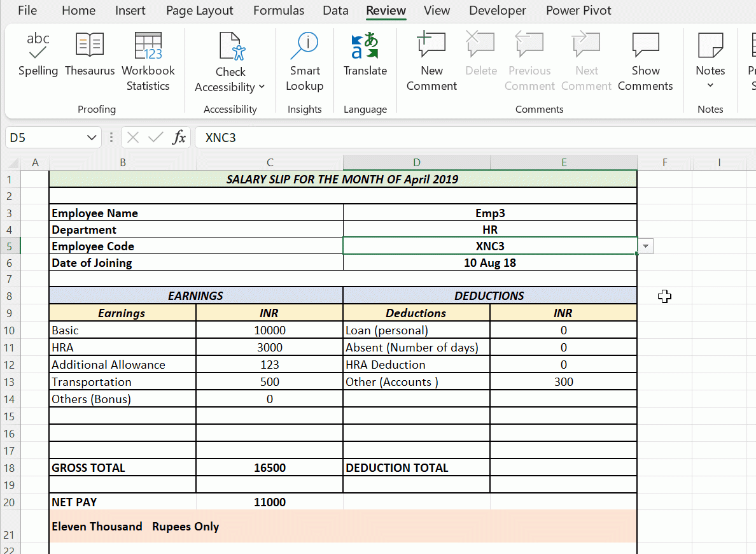Click the insert function fx icon
This screenshot has width=756, height=554.
pos(180,137)
